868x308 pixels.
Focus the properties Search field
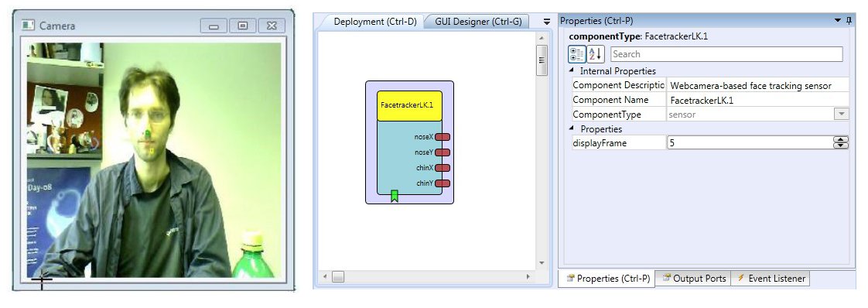pyautogui.click(x=726, y=54)
